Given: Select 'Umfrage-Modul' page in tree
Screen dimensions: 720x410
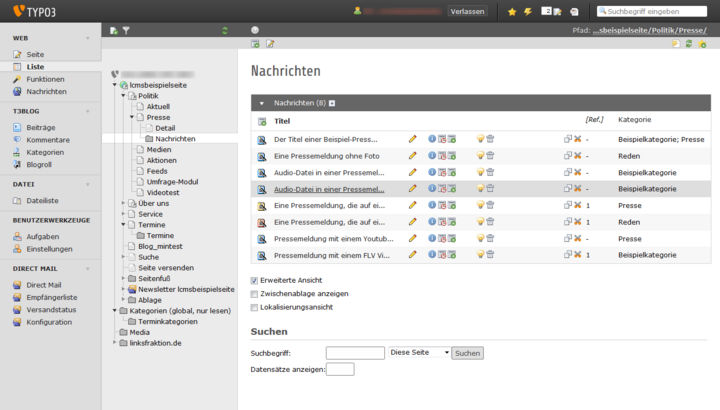Looking at the screenshot, I should pos(172,182).
